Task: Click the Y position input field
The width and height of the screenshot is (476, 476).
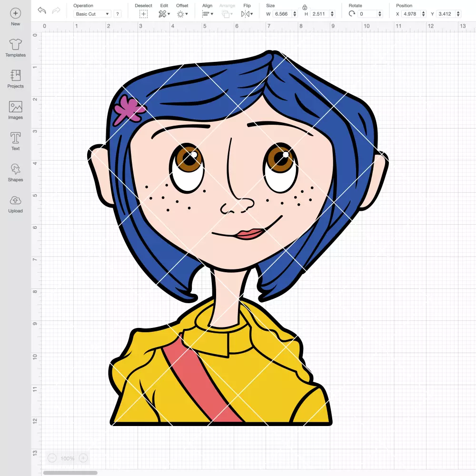Action: [x=446, y=14]
